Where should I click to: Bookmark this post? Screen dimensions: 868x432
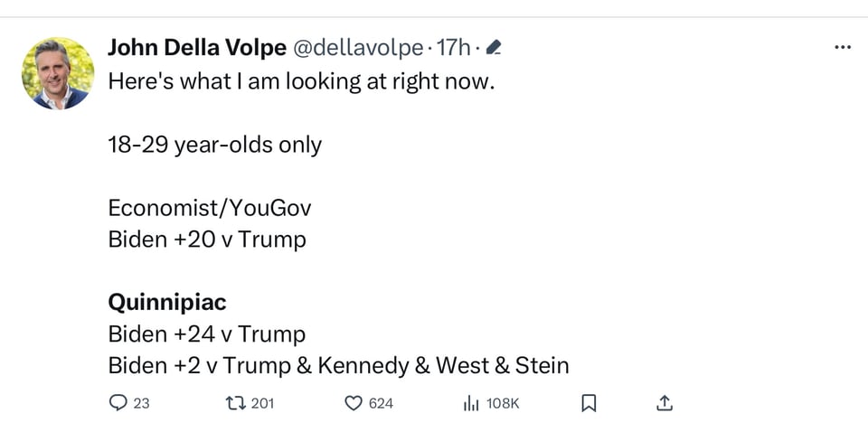point(589,403)
